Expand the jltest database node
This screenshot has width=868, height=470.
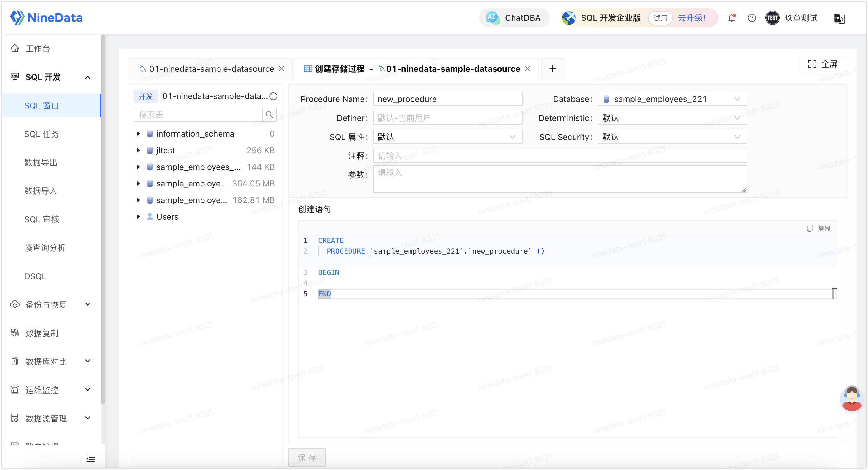(x=138, y=150)
